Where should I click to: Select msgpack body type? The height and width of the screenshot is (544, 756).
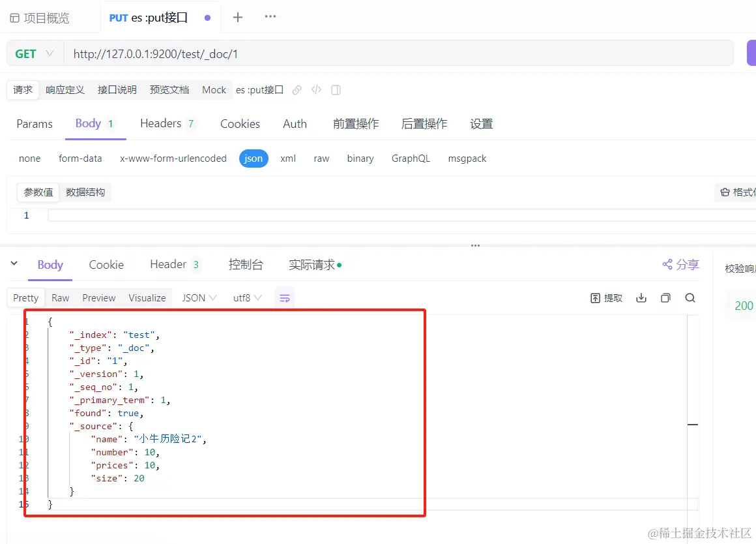pos(467,159)
